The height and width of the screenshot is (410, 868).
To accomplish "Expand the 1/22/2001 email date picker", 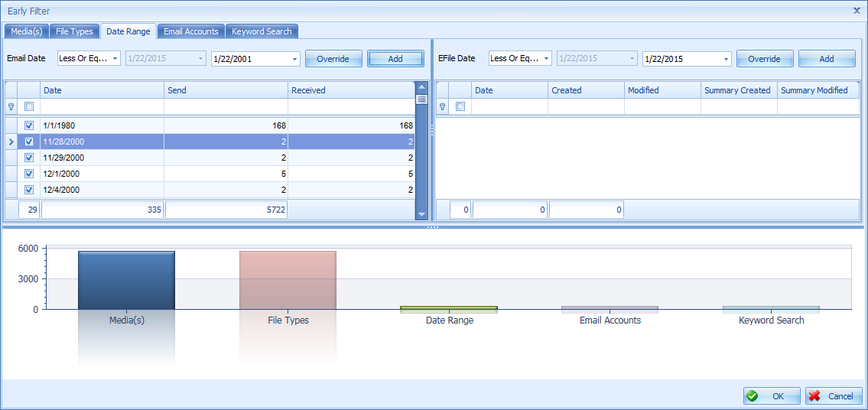I will point(294,59).
